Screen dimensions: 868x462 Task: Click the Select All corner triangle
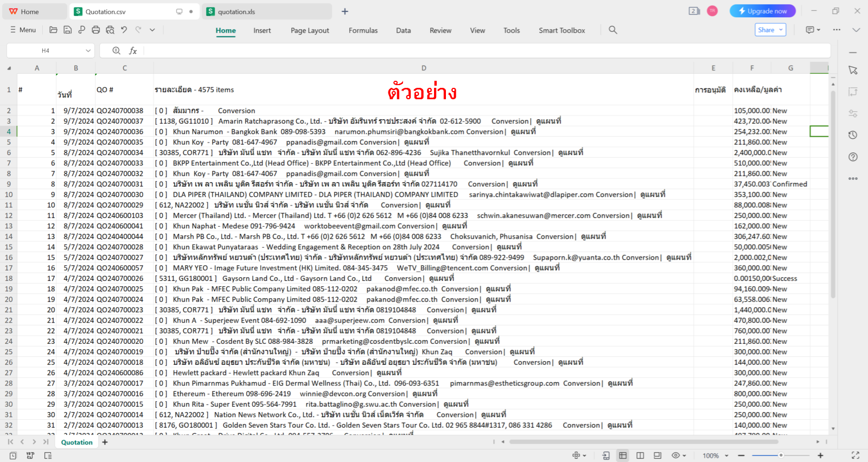coord(9,68)
